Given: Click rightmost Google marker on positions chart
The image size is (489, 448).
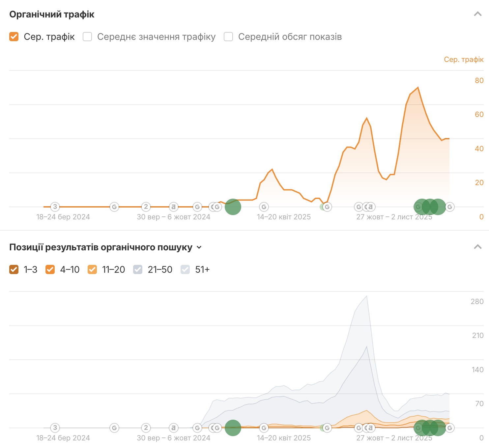Looking at the screenshot, I should pyautogui.click(x=450, y=428).
